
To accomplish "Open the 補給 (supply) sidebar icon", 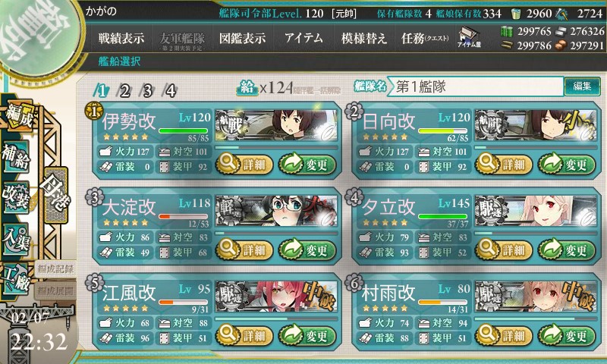I will [16, 156].
